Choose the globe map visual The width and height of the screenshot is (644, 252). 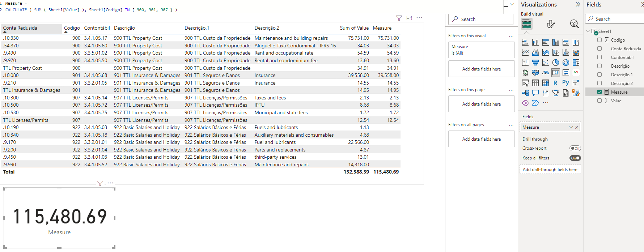click(x=525, y=73)
